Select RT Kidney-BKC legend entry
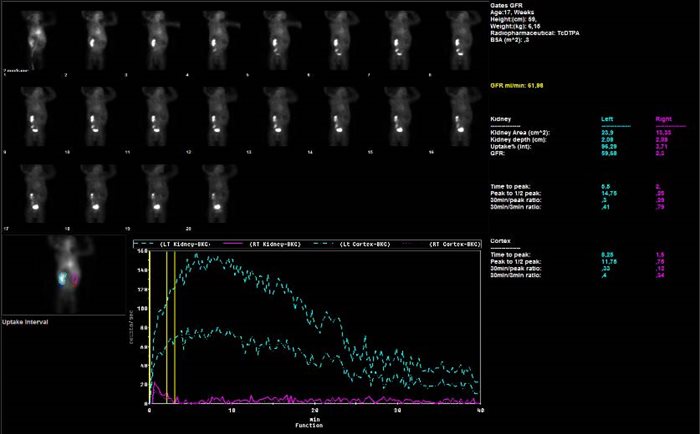The image size is (700, 434). coord(264,244)
